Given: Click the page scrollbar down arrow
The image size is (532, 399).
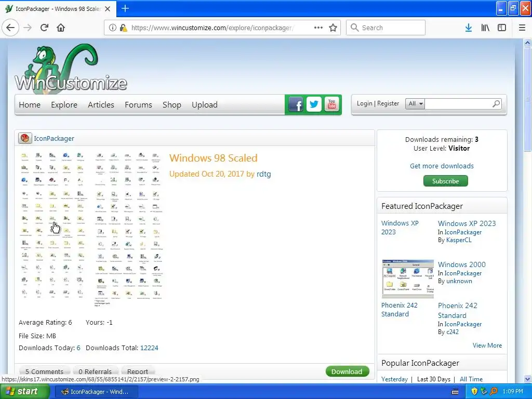Looking at the screenshot, I should (x=527, y=379).
